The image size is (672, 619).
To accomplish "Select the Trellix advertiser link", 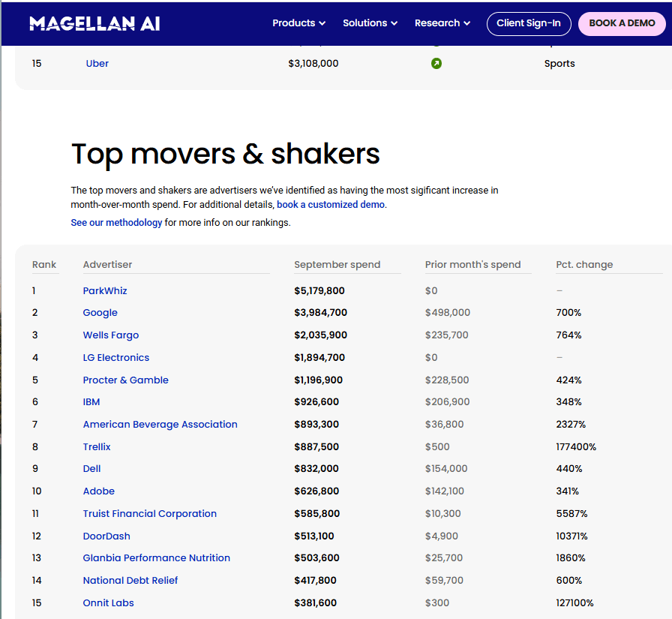I will [97, 447].
